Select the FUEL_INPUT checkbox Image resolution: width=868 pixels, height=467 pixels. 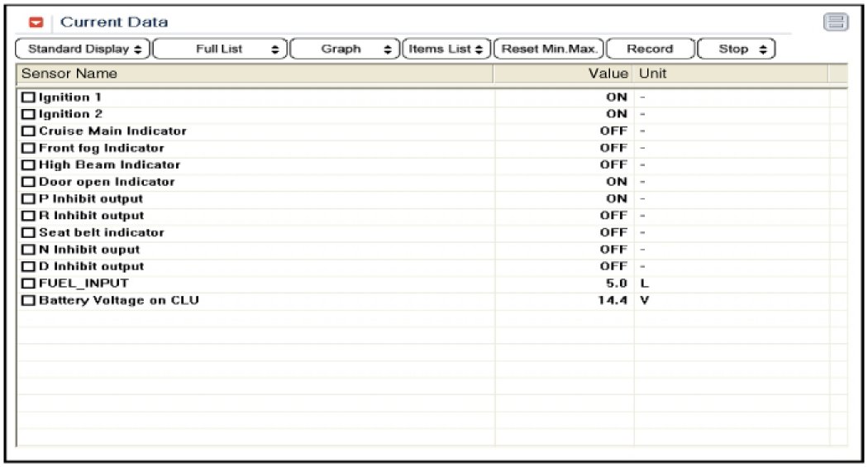click(28, 284)
